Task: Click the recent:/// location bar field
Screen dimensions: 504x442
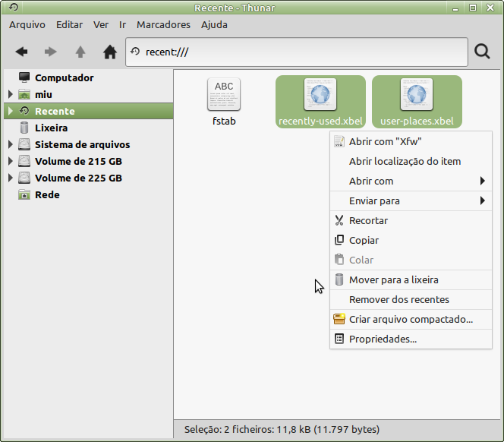Action: [x=297, y=52]
